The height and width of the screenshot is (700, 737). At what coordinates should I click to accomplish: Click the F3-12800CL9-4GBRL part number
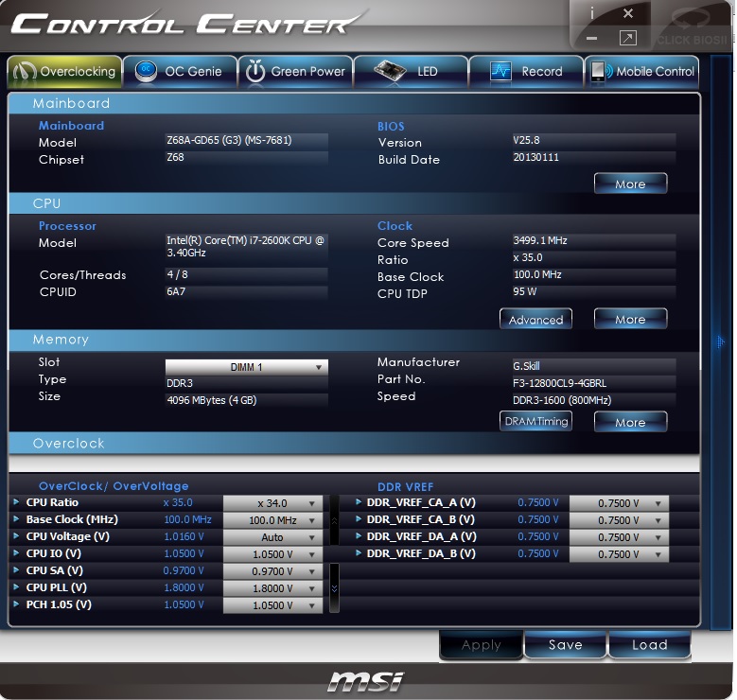(x=593, y=383)
